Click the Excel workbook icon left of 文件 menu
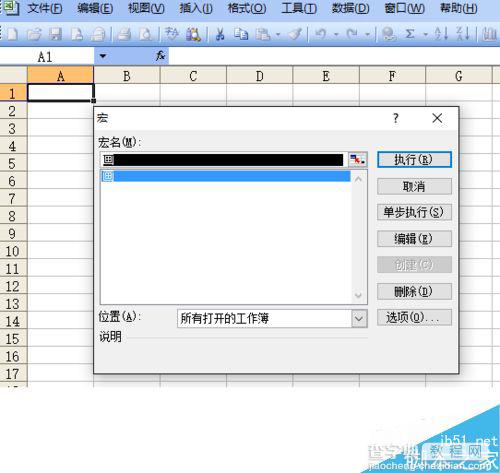Screen dimensions: 500x473 [11, 8]
